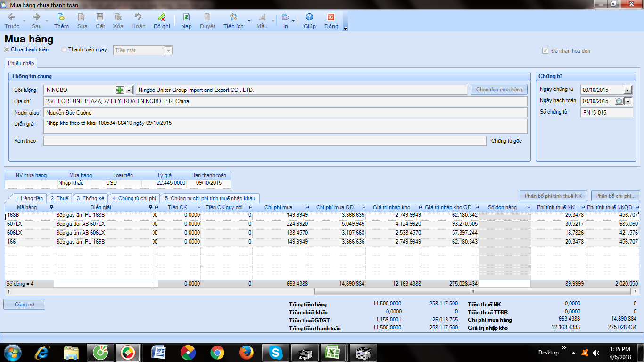Open Ngày hạch toán date dropdown arrow
Image resolution: width=644 pixels, height=362 pixels.
pos(628,101)
